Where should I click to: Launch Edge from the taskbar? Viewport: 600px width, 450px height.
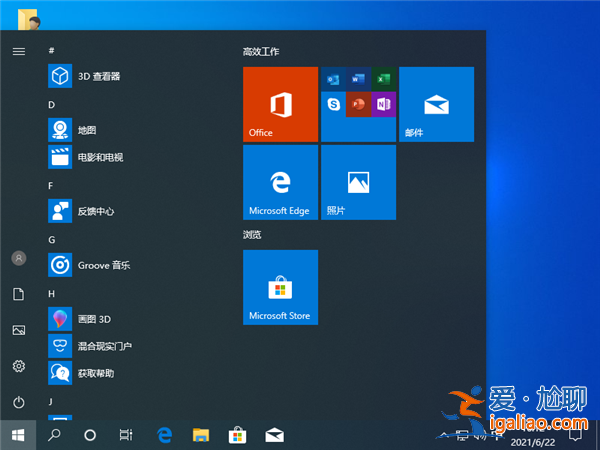pyautogui.click(x=165, y=435)
